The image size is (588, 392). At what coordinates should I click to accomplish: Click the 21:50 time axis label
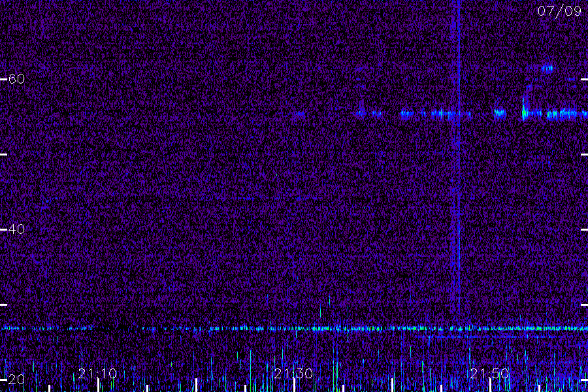tap(489, 373)
